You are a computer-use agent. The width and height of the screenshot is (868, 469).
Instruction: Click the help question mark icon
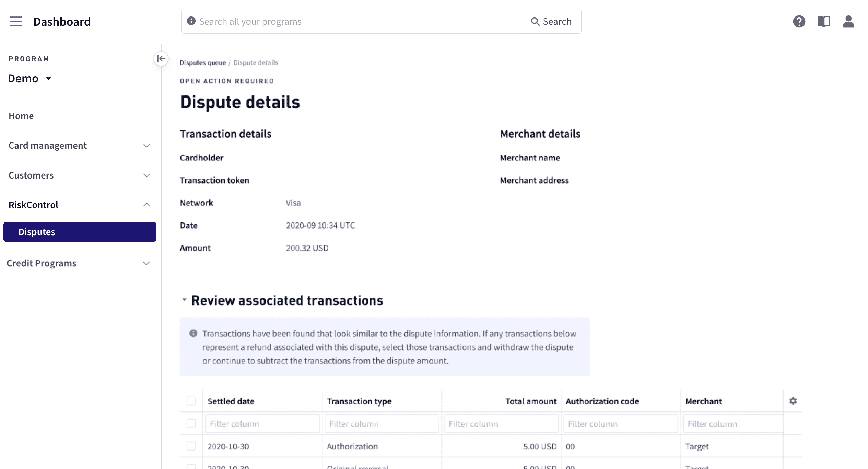799,21
